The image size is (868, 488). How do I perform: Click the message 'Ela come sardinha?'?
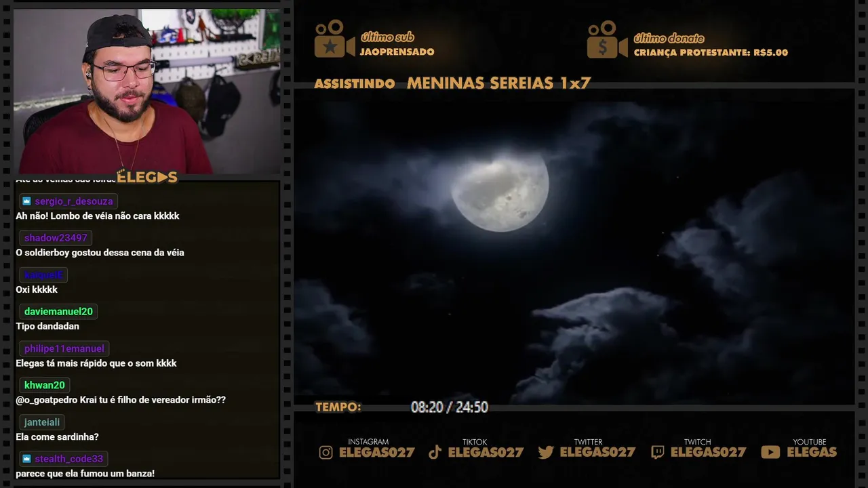57,436
